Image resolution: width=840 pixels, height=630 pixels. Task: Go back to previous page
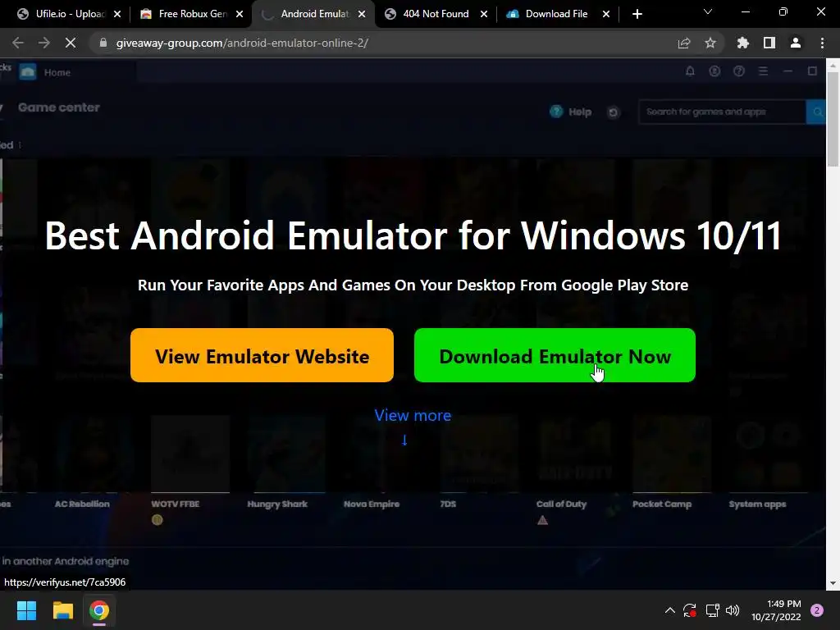[x=18, y=43]
